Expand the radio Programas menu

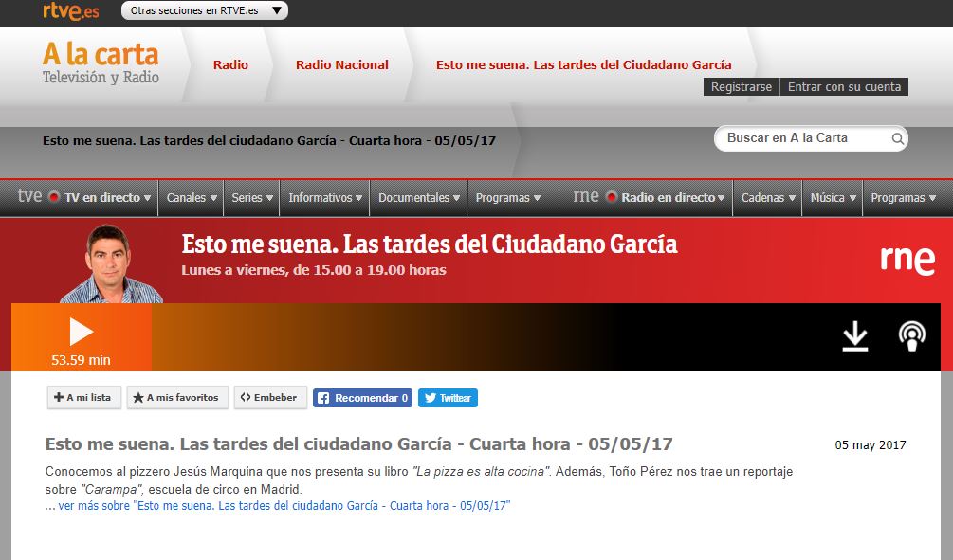(903, 197)
